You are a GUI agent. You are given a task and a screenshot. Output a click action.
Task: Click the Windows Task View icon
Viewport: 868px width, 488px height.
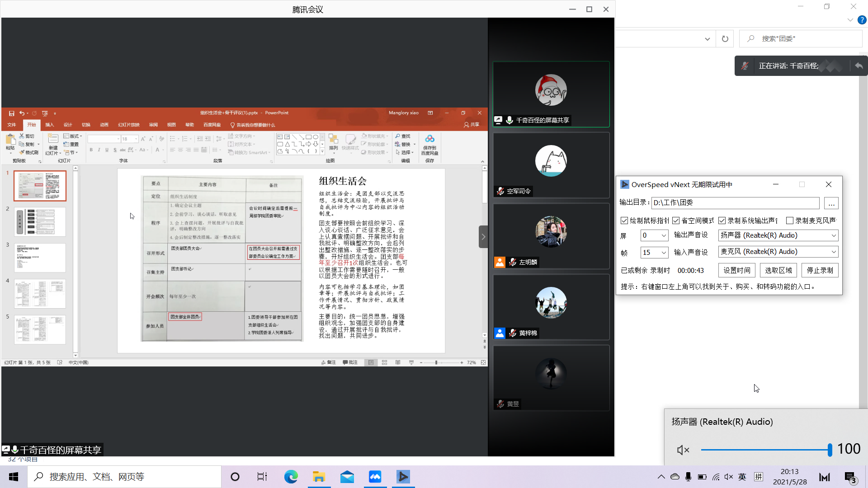[262, 477]
